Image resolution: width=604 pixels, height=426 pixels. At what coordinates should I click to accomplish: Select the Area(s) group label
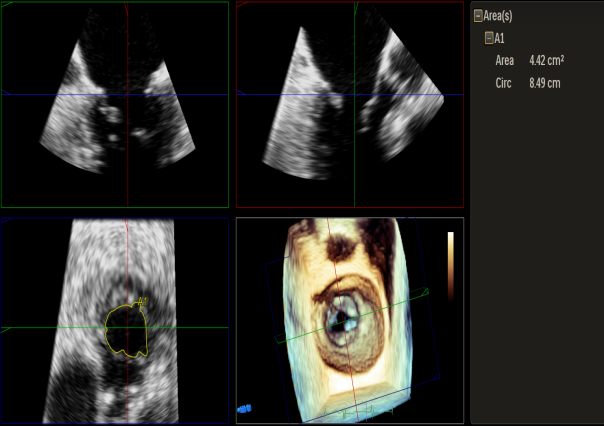(498, 16)
